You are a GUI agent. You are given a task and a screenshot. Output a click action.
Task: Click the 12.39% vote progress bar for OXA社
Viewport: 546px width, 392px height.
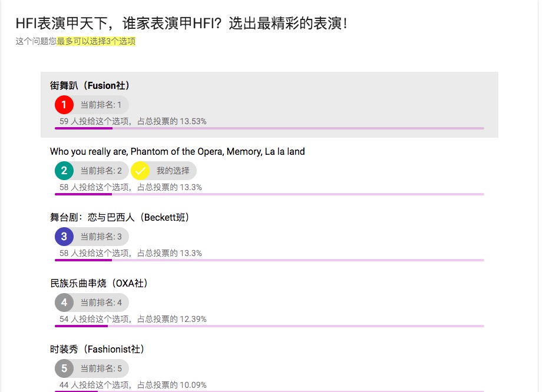[x=269, y=326]
